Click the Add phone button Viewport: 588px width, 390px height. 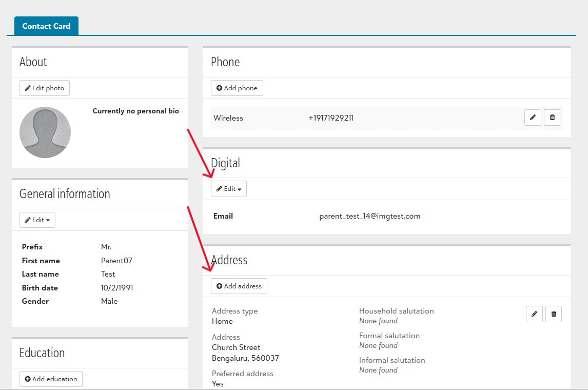237,88
